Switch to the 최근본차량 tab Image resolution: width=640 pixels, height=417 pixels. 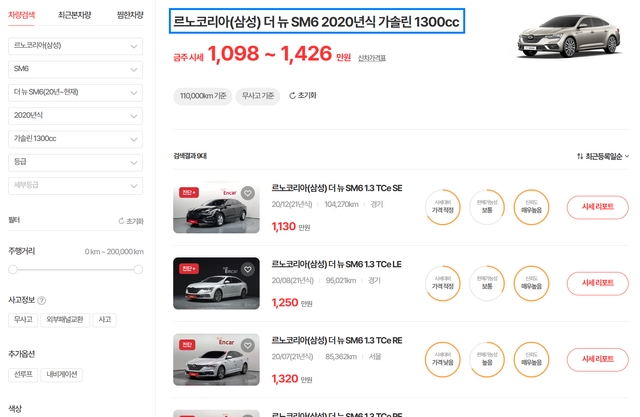(x=74, y=16)
